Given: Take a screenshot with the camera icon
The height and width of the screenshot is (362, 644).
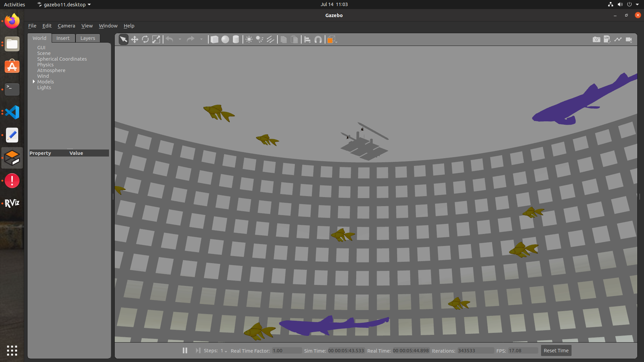Looking at the screenshot, I should (597, 39).
